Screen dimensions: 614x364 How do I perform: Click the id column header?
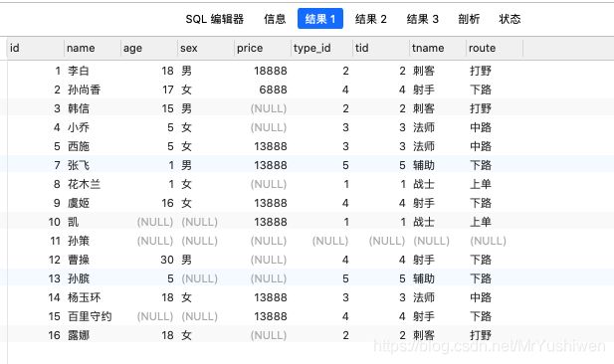tap(35, 48)
